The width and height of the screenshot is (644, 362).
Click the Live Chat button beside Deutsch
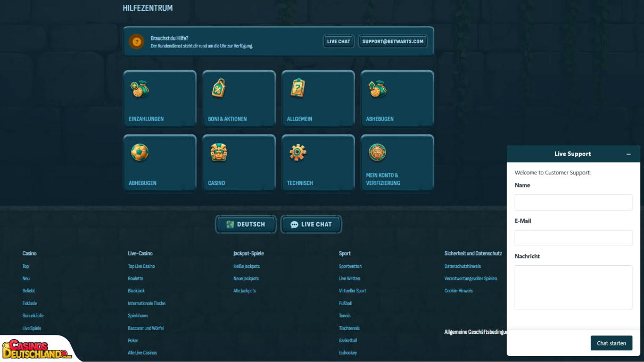point(311,224)
